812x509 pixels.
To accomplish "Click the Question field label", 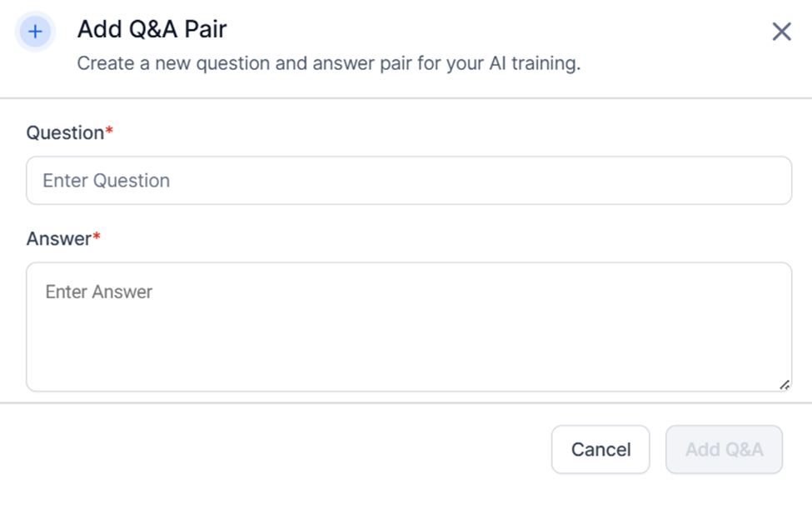I will click(65, 132).
